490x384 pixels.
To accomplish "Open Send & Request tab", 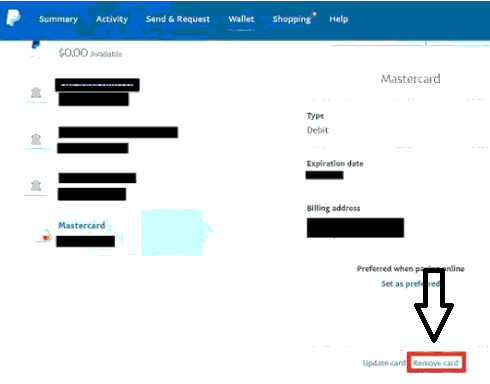I will click(178, 19).
